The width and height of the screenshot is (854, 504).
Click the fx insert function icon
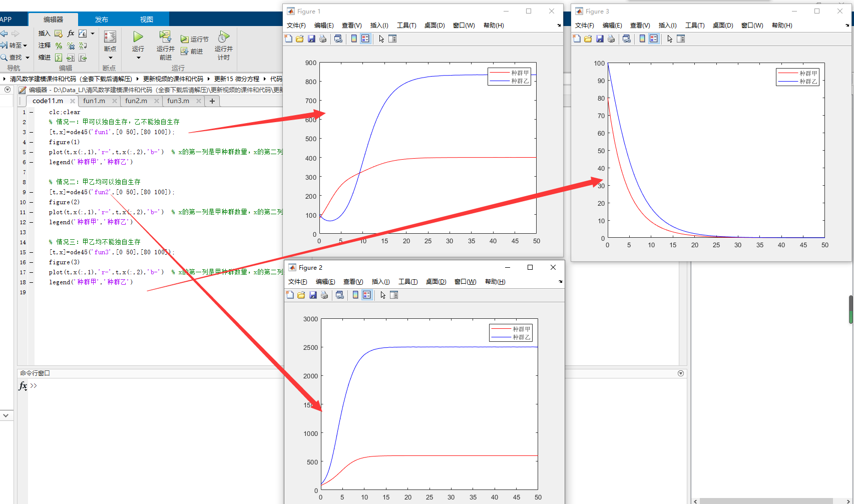coord(71,34)
